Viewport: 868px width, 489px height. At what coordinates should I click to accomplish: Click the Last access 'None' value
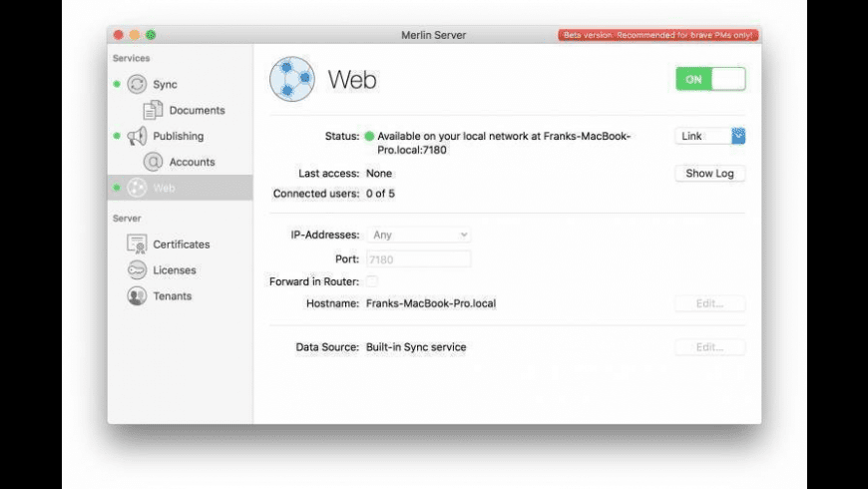click(379, 174)
